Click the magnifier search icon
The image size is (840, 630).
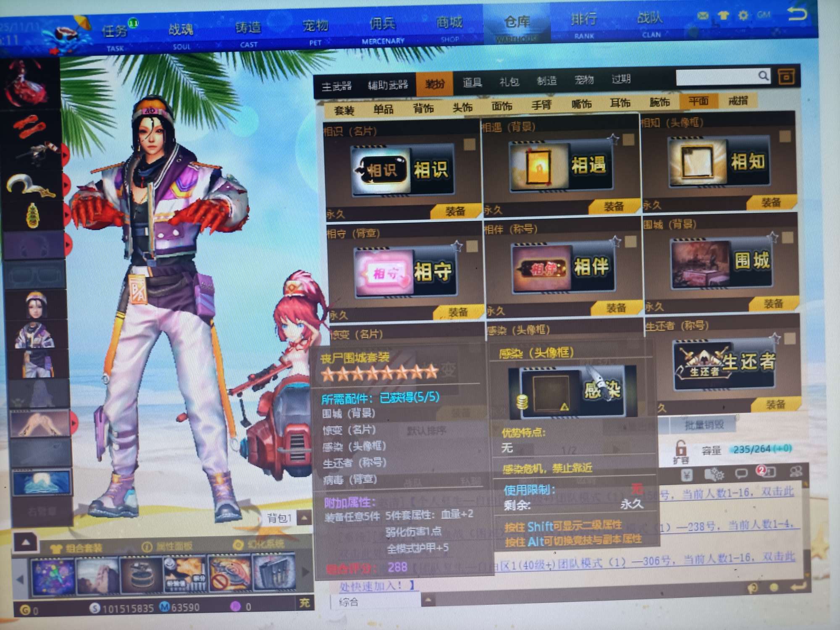763,76
